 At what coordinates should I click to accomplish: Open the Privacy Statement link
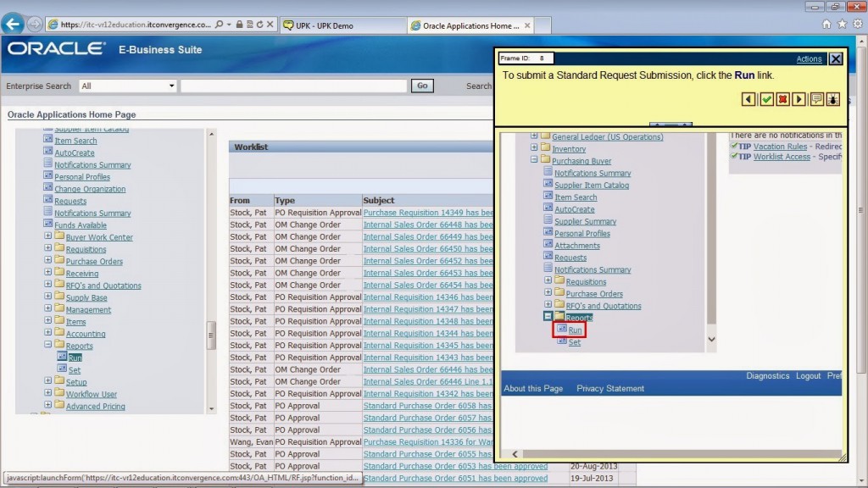coord(610,388)
